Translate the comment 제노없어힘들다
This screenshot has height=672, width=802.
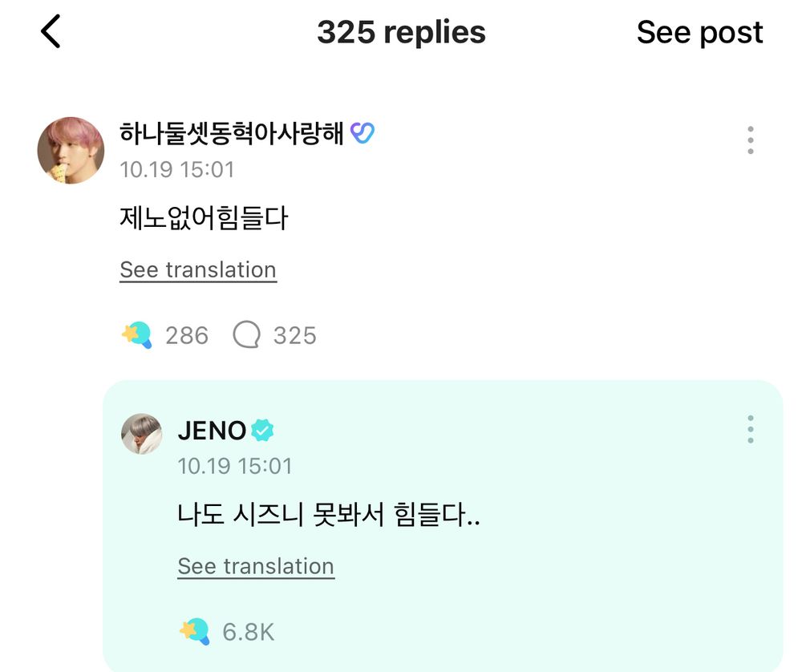(198, 270)
